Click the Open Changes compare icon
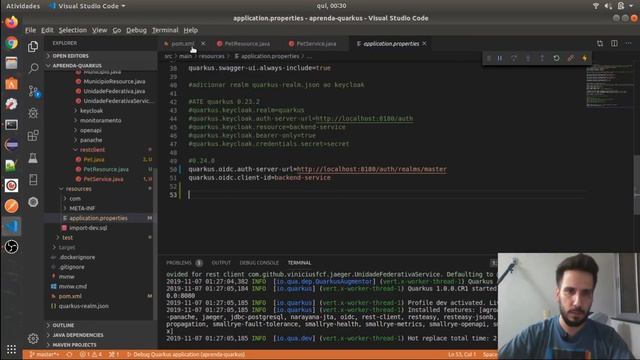 (x=600, y=43)
